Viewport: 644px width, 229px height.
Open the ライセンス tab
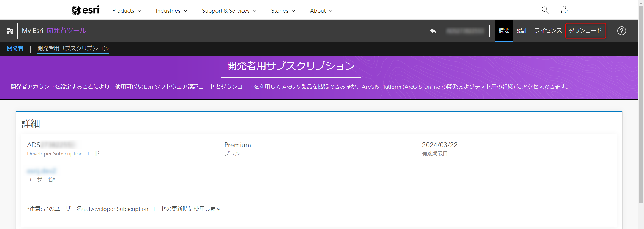548,31
